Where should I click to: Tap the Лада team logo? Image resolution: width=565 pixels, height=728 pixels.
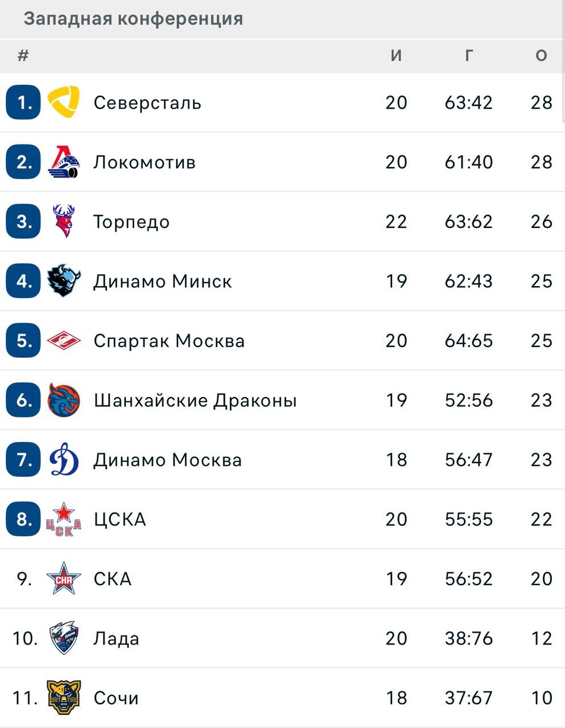tap(63, 638)
